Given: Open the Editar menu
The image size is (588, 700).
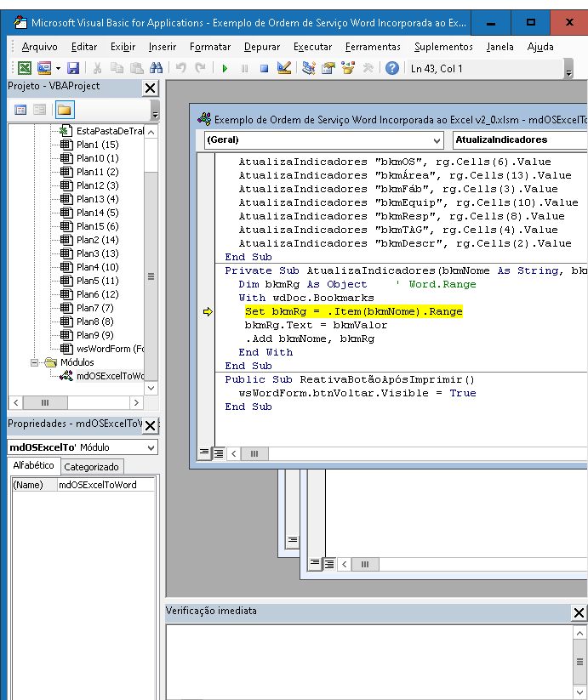Looking at the screenshot, I should (x=84, y=47).
